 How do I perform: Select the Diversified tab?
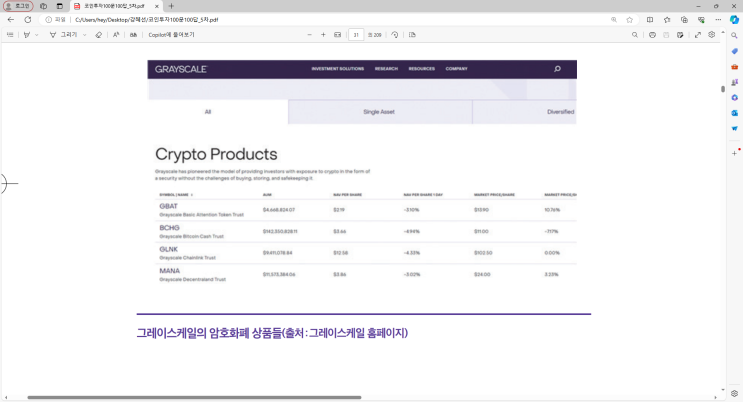[525, 112]
